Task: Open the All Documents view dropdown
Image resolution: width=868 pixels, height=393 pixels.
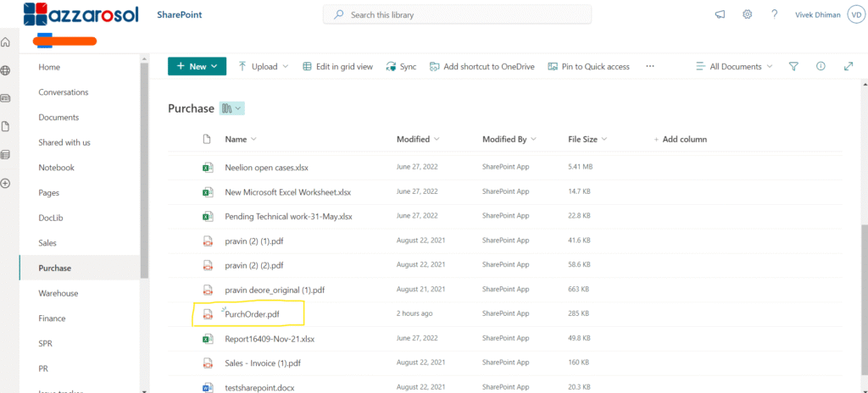Action: (x=734, y=66)
